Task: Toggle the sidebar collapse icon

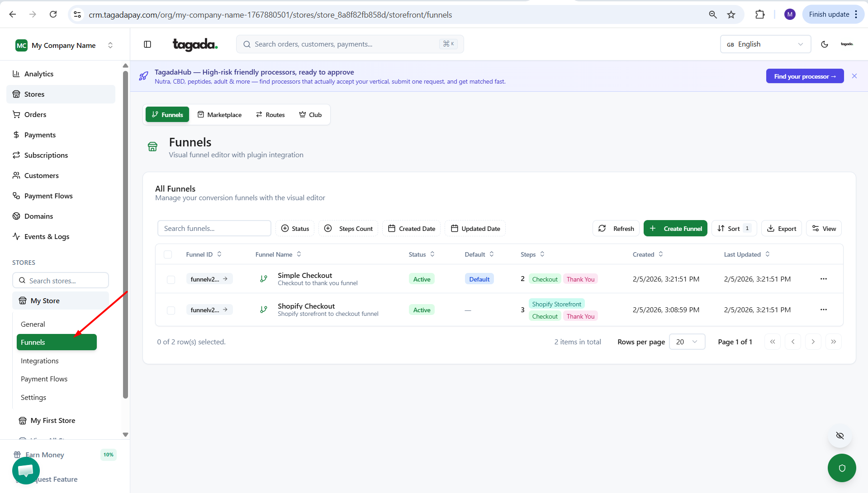Action: point(147,44)
